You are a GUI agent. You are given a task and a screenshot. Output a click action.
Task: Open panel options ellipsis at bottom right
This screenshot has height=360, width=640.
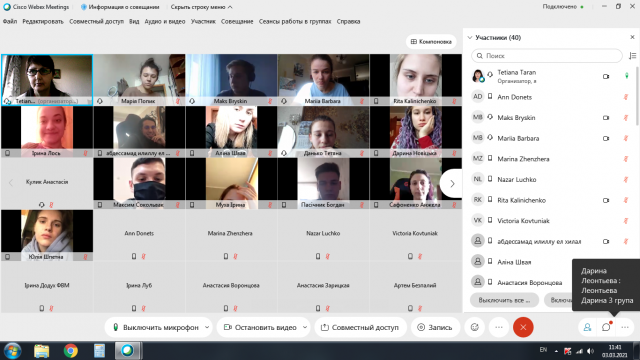625,327
